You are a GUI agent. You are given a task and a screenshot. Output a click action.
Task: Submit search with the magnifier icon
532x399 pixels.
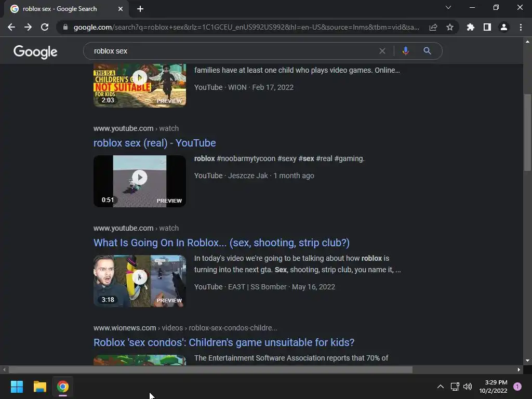point(427,51)
